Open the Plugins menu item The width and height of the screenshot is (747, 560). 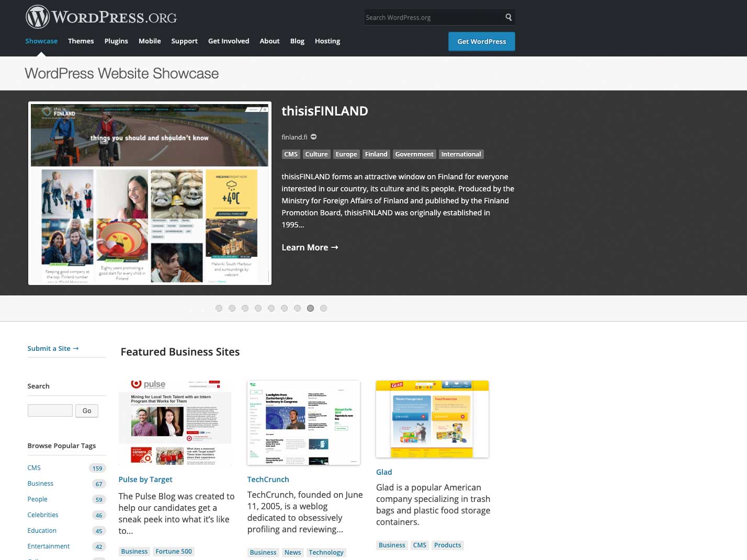coord(116,41)
